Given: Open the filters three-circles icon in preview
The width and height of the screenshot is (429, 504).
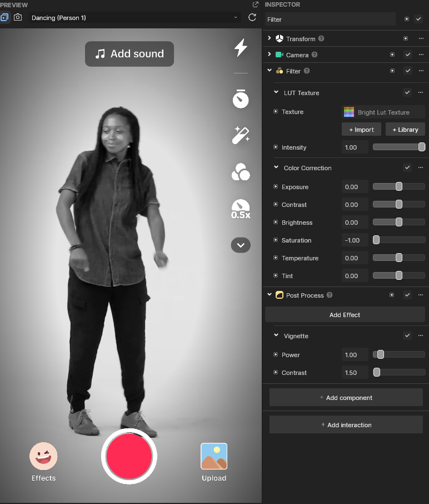Looking at the screenshot, I should point(241,172).
